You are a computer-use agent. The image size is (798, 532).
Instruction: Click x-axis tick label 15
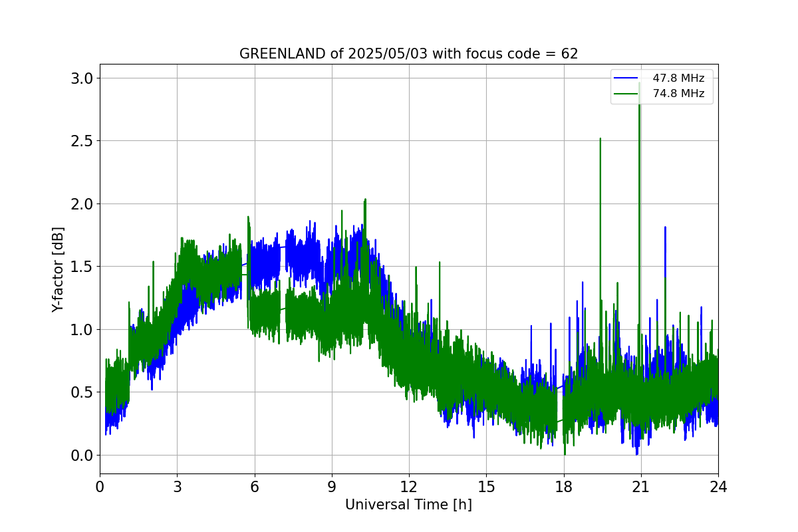point(486,486)
